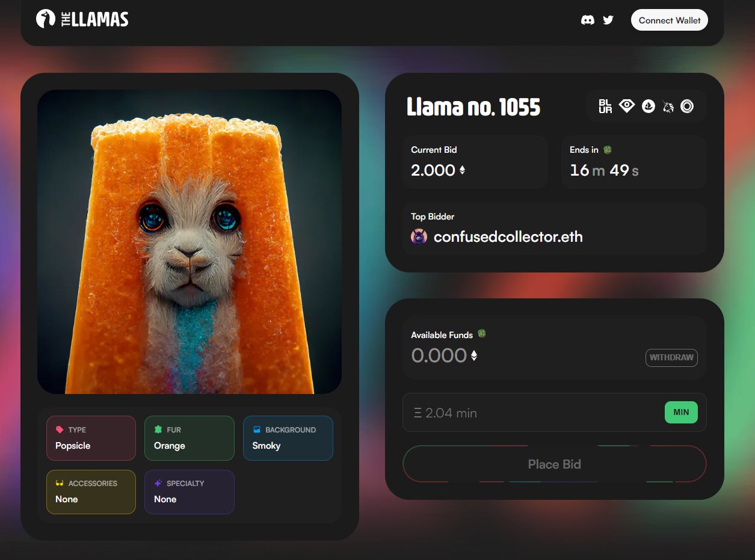
Task: Open the Discord link icon
Action: click(x=588, y=20)
